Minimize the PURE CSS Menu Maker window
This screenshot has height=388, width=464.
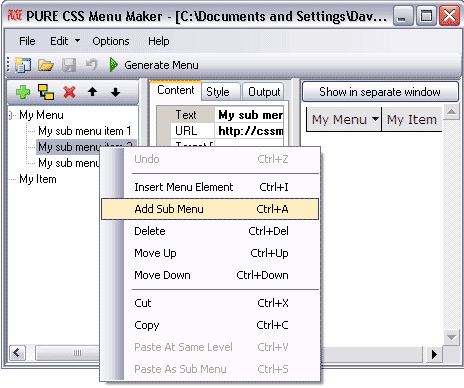(402, 16)
